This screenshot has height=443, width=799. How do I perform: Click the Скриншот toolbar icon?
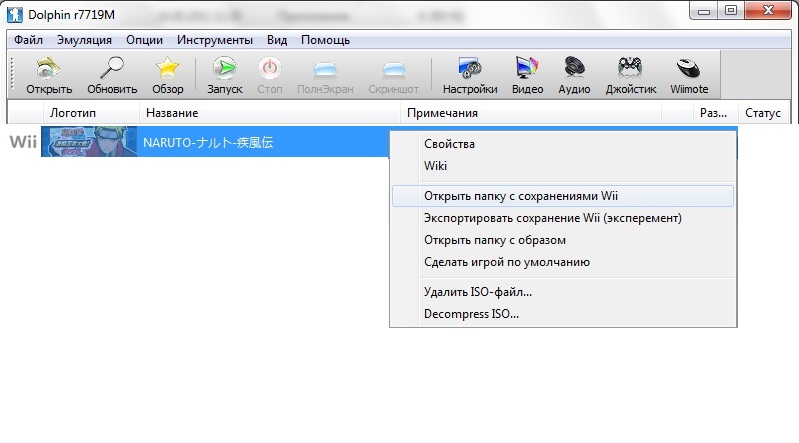[x=393, y=68]
